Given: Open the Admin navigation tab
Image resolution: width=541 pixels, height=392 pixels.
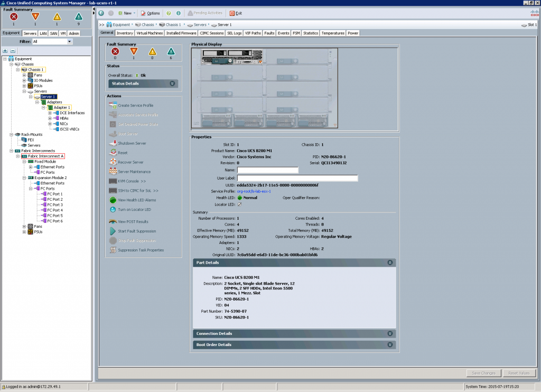Looking at the screenshot, I should [x=74, y=33].
